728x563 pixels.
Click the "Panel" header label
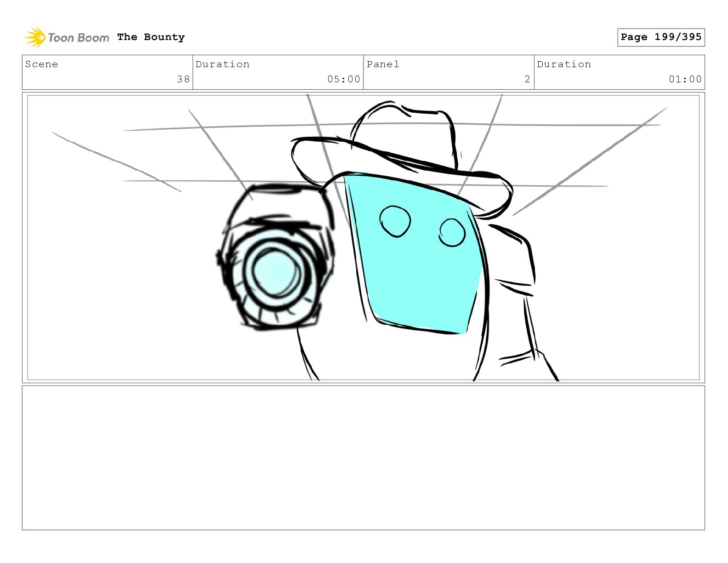click(383, 64)
